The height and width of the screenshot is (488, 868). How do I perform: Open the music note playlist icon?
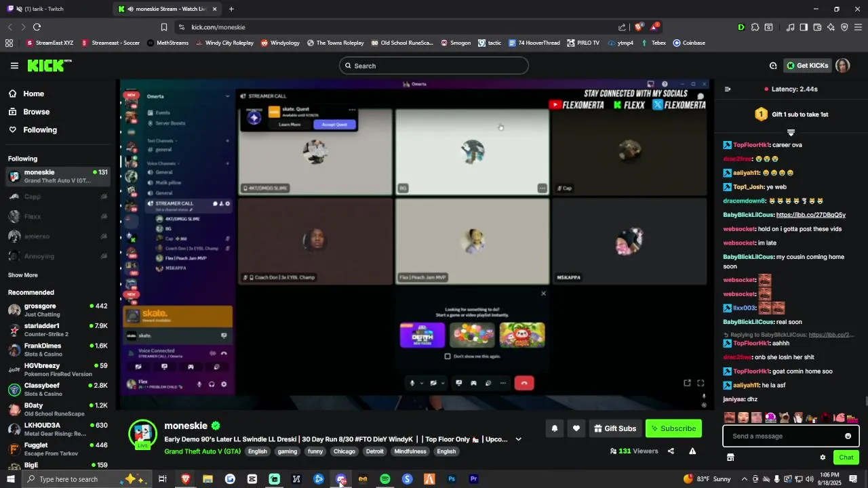(790, 27)
